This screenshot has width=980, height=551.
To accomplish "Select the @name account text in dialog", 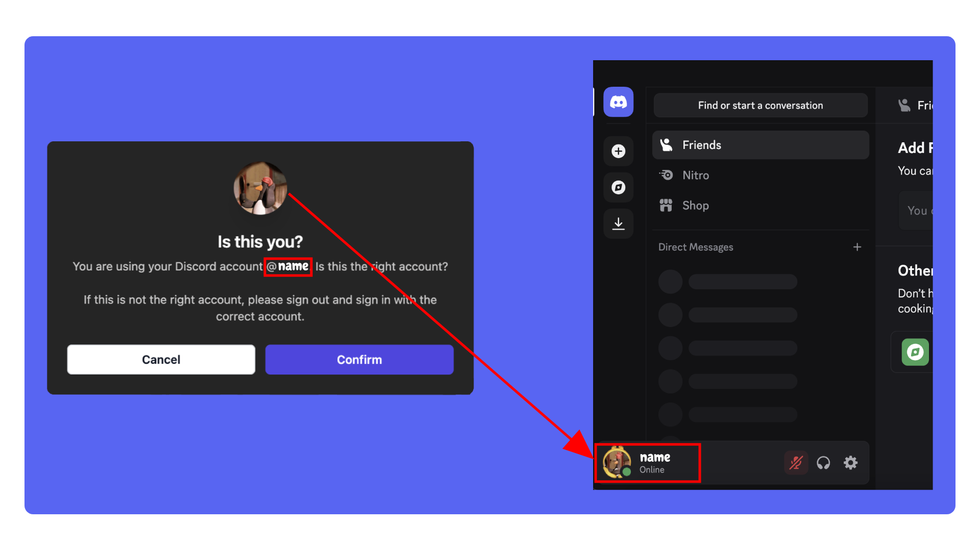I will point(288,266).
